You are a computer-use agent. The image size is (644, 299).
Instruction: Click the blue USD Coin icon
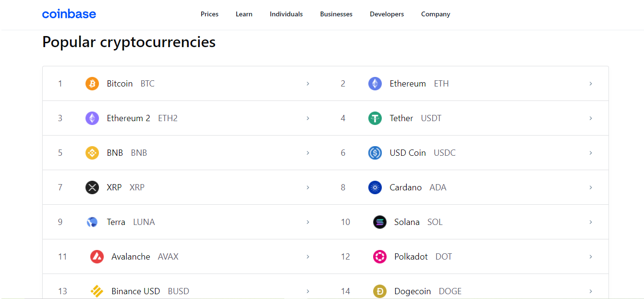pos(375,153)
